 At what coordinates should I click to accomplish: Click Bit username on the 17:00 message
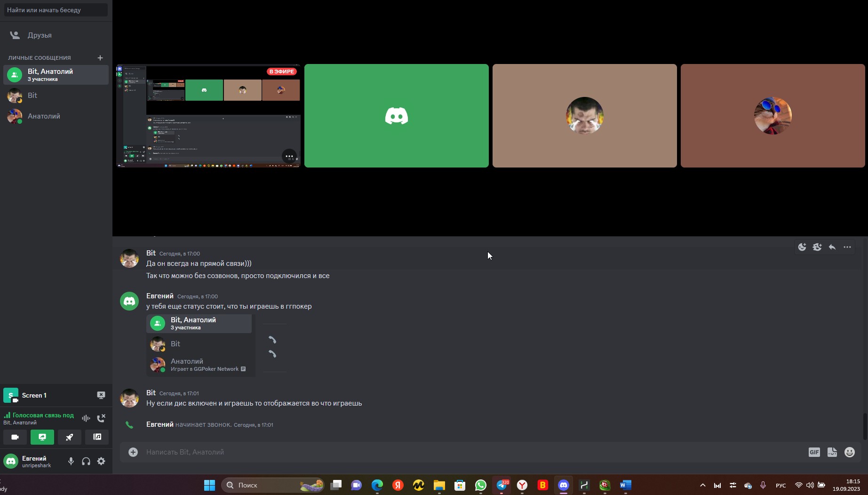tap(151, 253)
